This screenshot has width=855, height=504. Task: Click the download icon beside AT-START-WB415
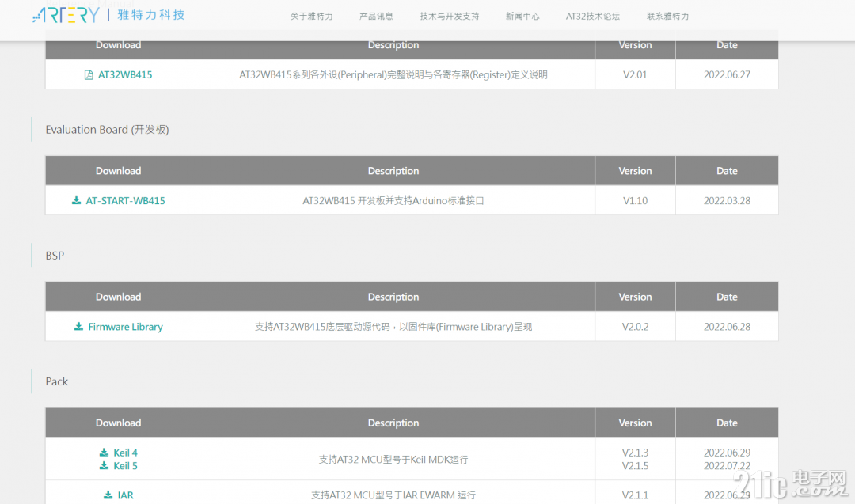(x=76, y=200)
